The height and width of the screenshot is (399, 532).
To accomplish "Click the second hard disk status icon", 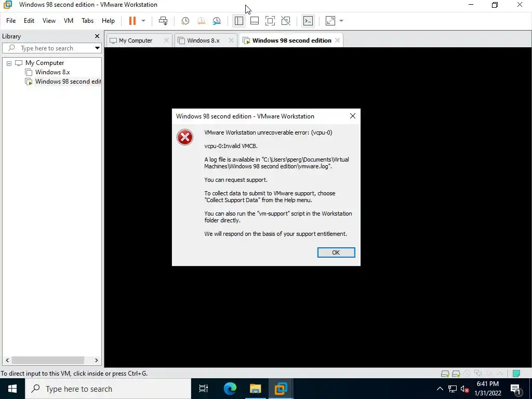I will (456, 374).
